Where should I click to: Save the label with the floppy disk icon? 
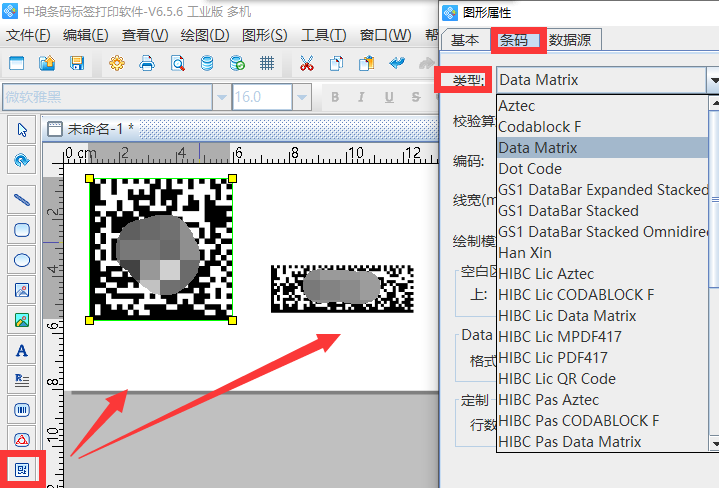77,63
